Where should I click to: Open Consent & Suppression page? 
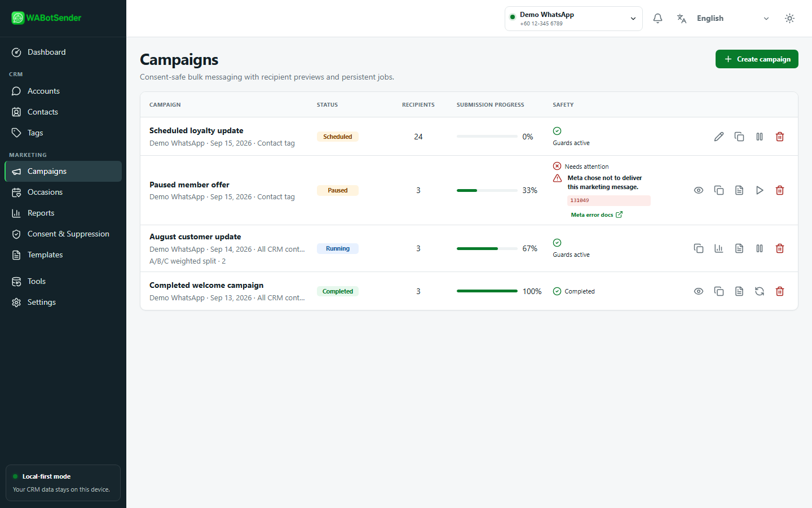pyautogui.click(x=63, y=234)
